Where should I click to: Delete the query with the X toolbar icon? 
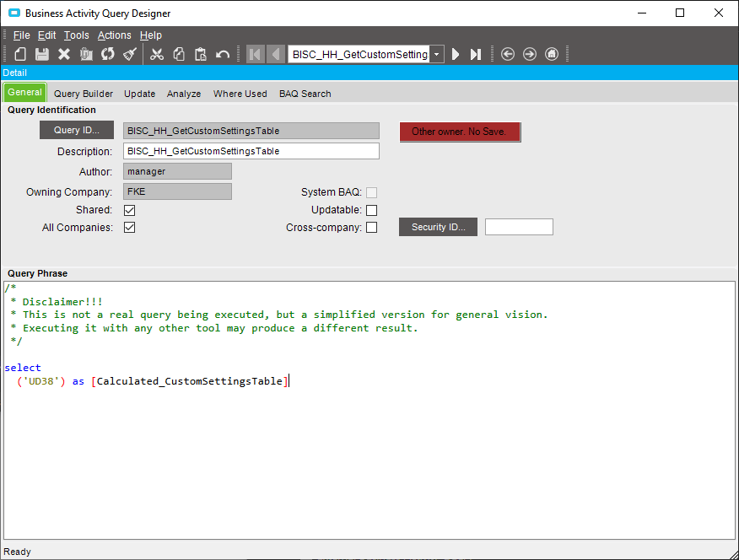pos(64,54)
